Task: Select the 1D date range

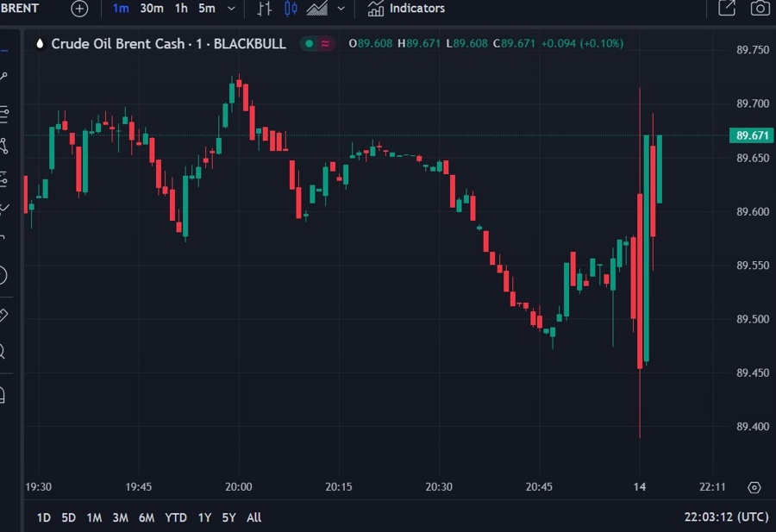Action: [x=44, y=517]
